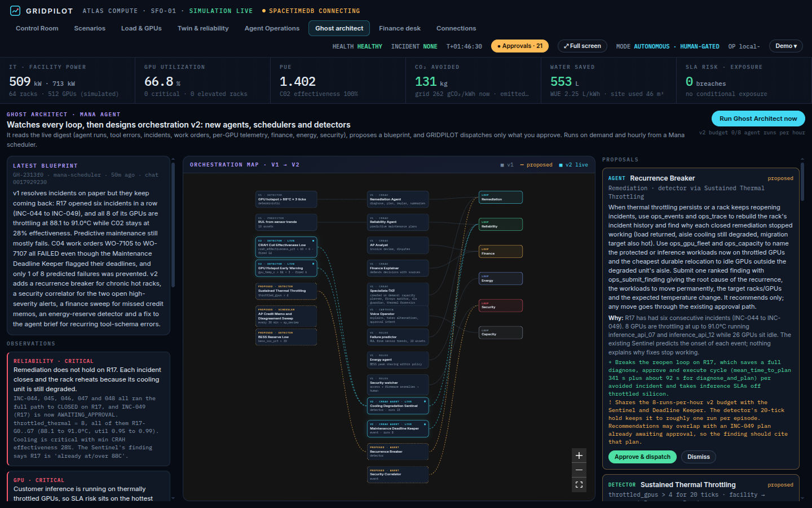The width and height of the screenshot is (812, 508).
Task: Click the GridPilot logo icon
Action: (x=15, y=11)
